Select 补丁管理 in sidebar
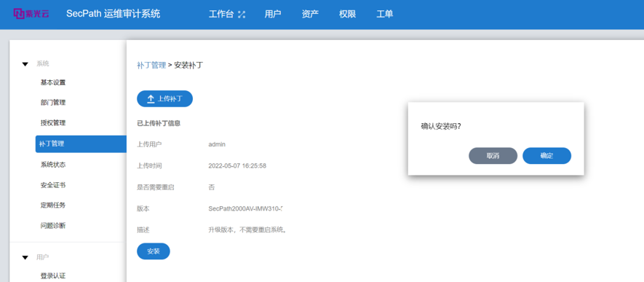The width and height of the screenshot is (644, 282). [81, 144]
